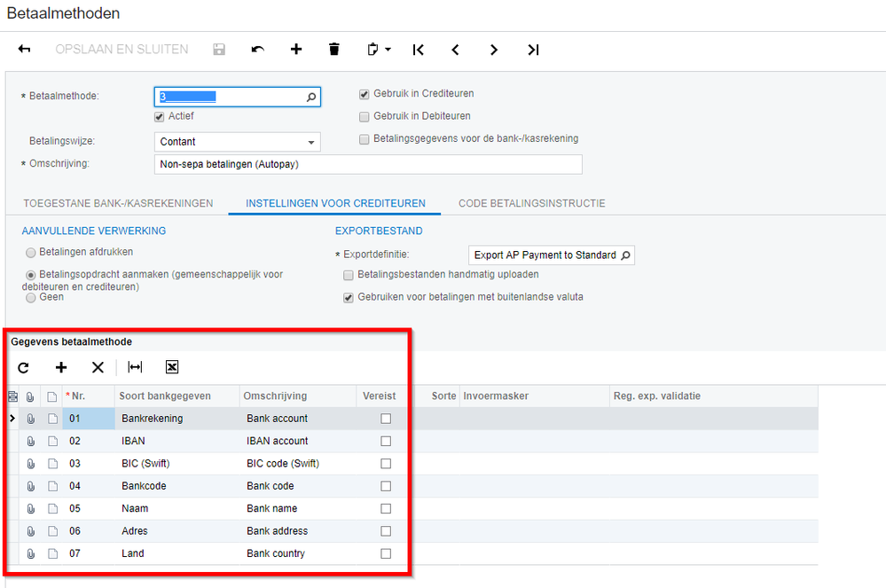
Task: Enable Betalingsgegevens voor de bank-/kasrekening checkbox
Action: point(365,139)
